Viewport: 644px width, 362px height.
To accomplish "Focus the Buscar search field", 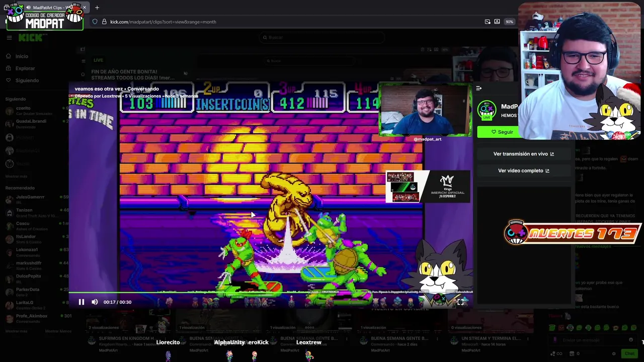I will click(322, 37).
